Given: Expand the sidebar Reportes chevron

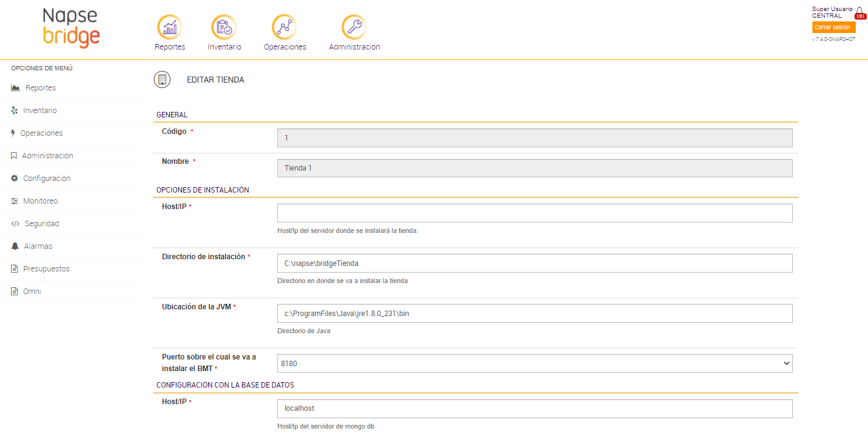Looking at the screenshot, I should (134, 88).
